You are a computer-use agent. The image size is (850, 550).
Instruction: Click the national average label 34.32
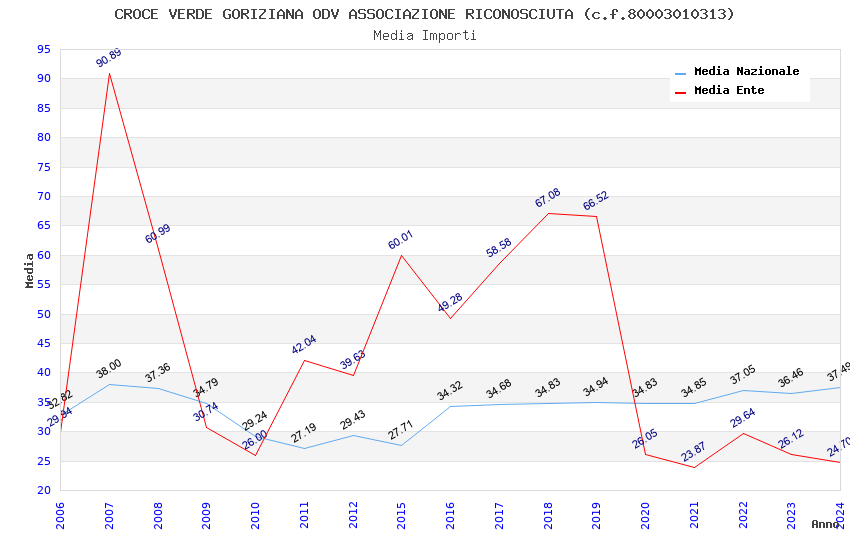[x=450, y=390]
